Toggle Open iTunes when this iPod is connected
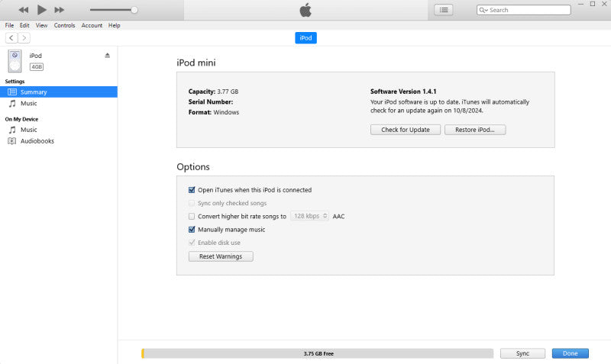611x364 pixels. click(x=192, y=190)
